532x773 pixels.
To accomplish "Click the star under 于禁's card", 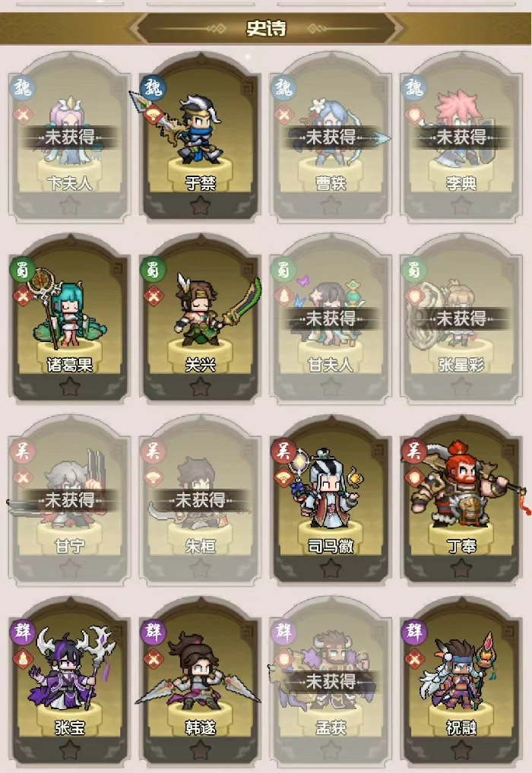I will 200,205.
